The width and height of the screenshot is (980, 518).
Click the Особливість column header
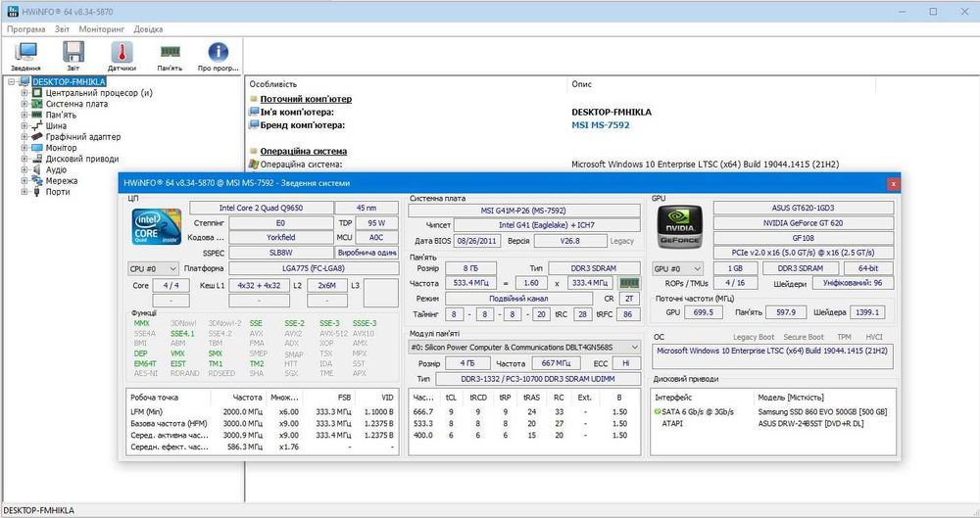(273, 84)
